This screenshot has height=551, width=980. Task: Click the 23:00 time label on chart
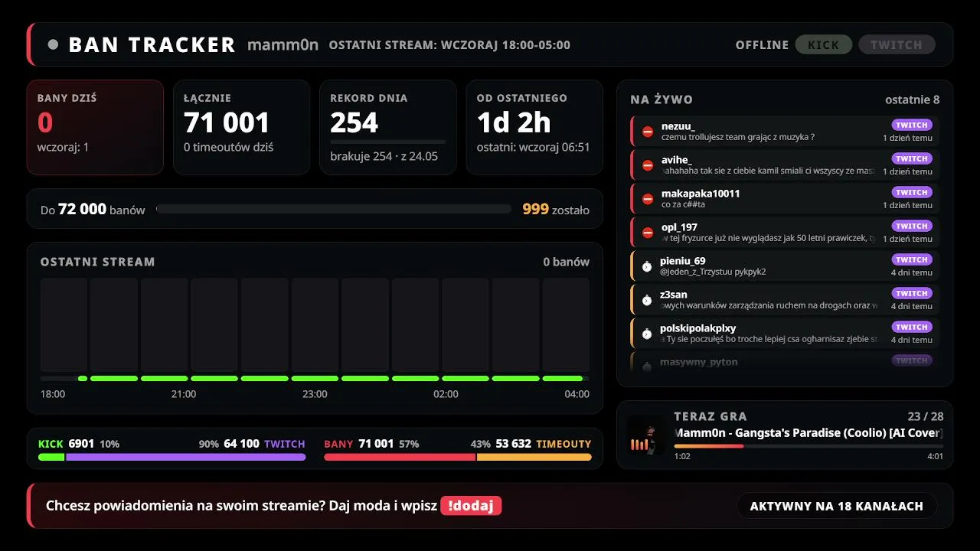315,394
